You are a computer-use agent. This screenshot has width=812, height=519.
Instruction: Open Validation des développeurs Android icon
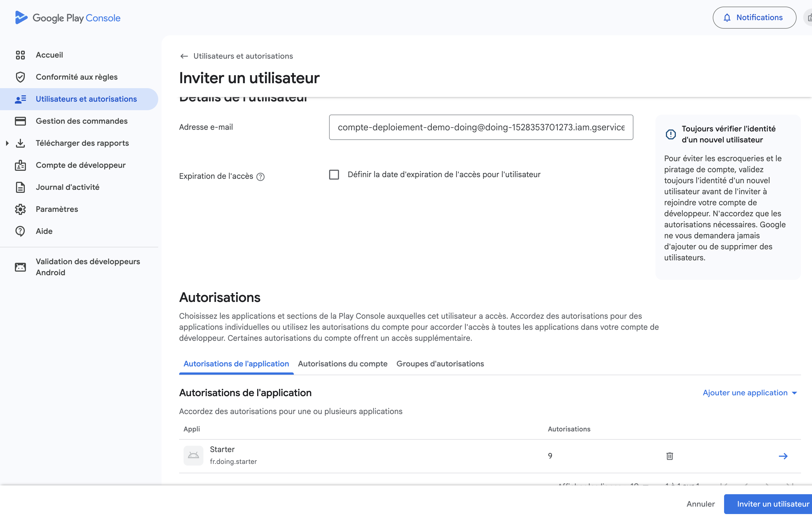[x=20, y=267]
